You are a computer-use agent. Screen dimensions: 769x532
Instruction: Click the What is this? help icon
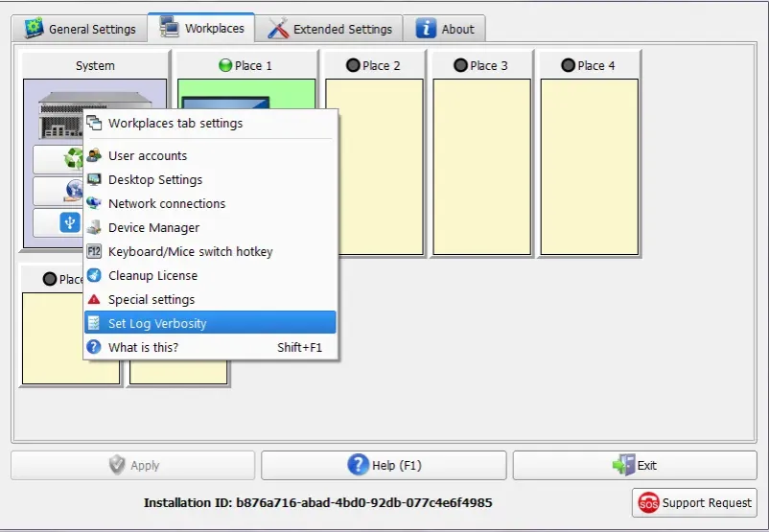pyautogui.click(x=94, y=347)
